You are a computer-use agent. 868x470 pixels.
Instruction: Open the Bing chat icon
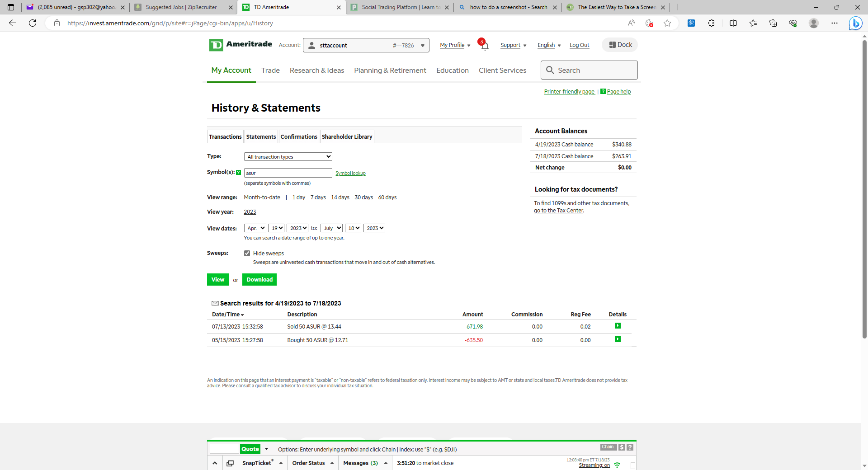click(855, 23)
